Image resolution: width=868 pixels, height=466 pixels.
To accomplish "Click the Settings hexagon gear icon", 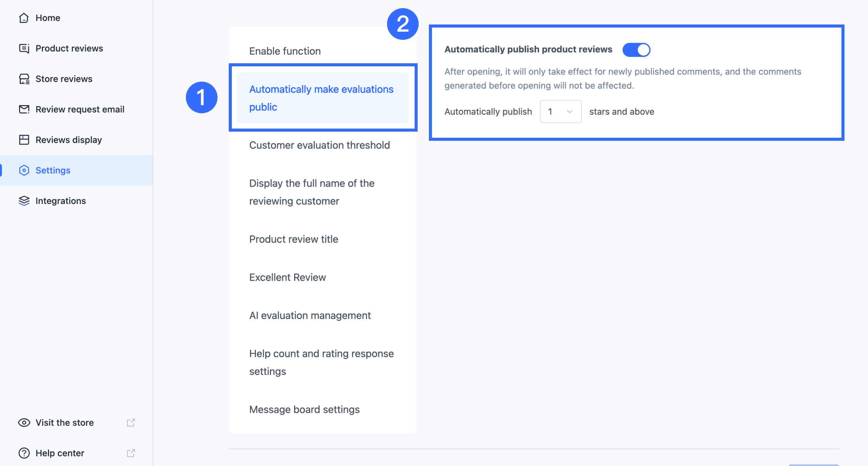I will pos(24,170).
